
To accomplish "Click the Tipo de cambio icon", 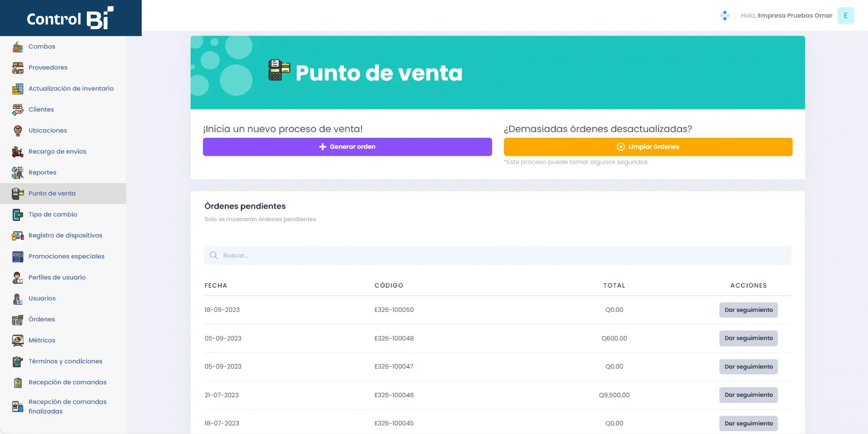I will pos(18,215).
